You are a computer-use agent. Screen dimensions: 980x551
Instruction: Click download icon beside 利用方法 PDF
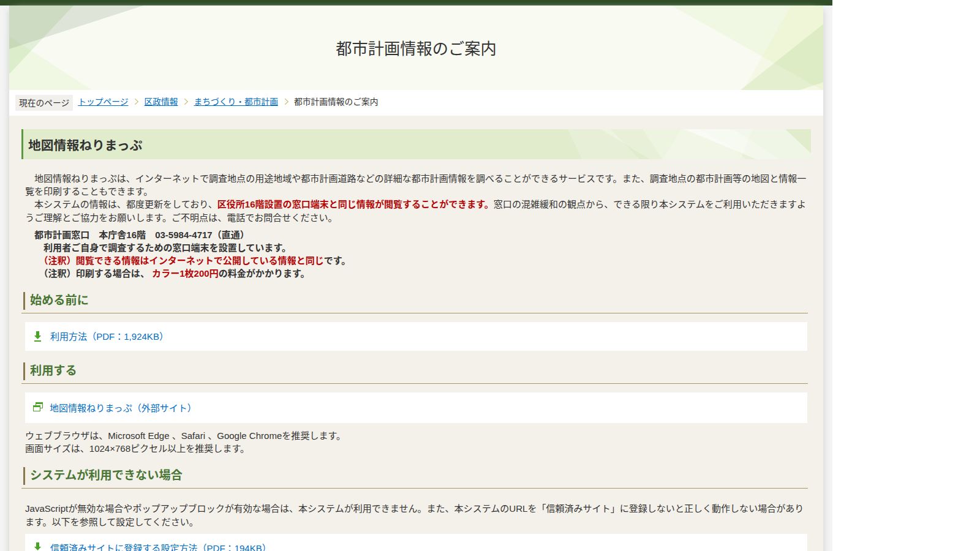coord(37,336)
